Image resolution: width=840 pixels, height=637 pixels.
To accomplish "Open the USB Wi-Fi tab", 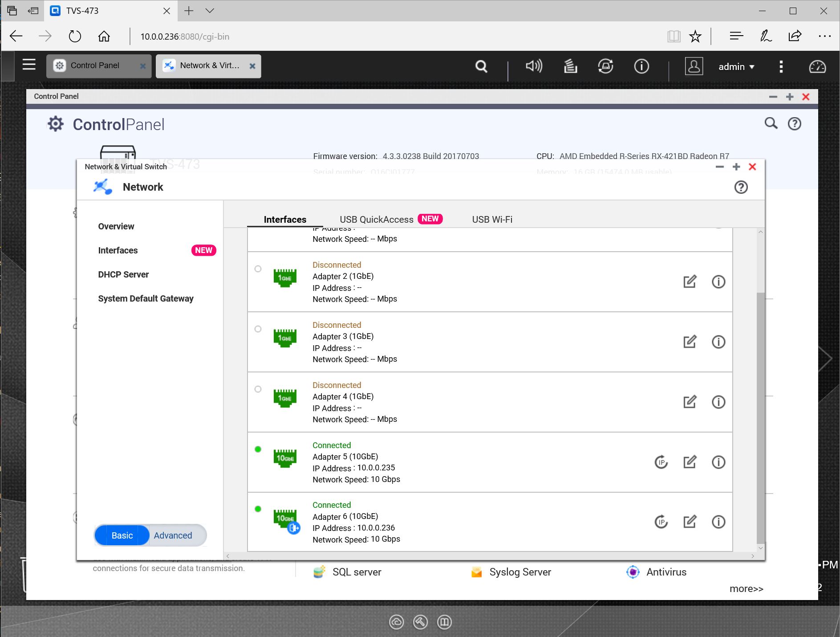I will (x=492, y=220).
